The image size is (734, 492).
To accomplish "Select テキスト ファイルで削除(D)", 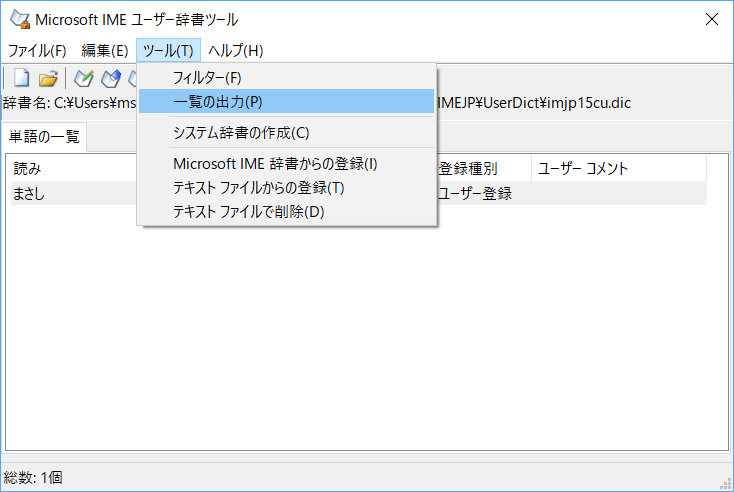I will (286, 212).
